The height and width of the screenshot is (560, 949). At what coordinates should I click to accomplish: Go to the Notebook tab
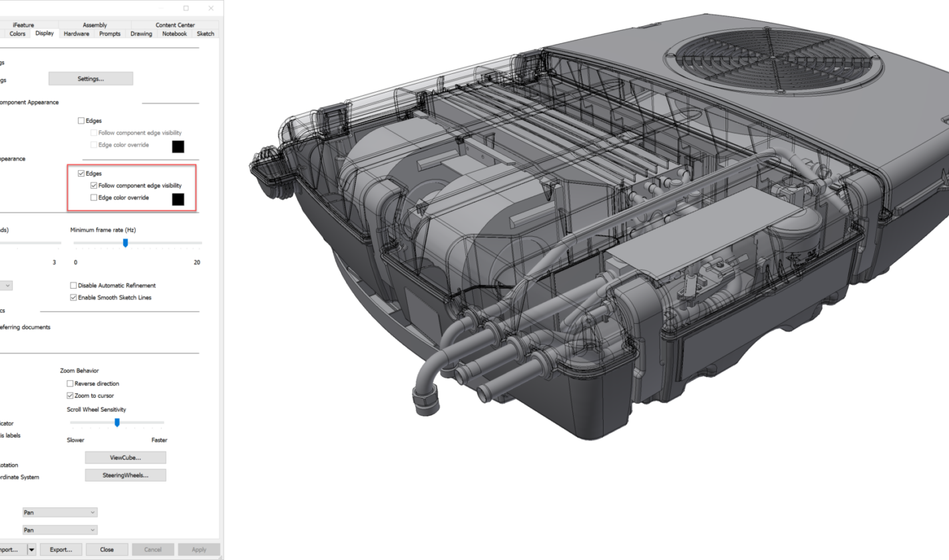(174, 34)
